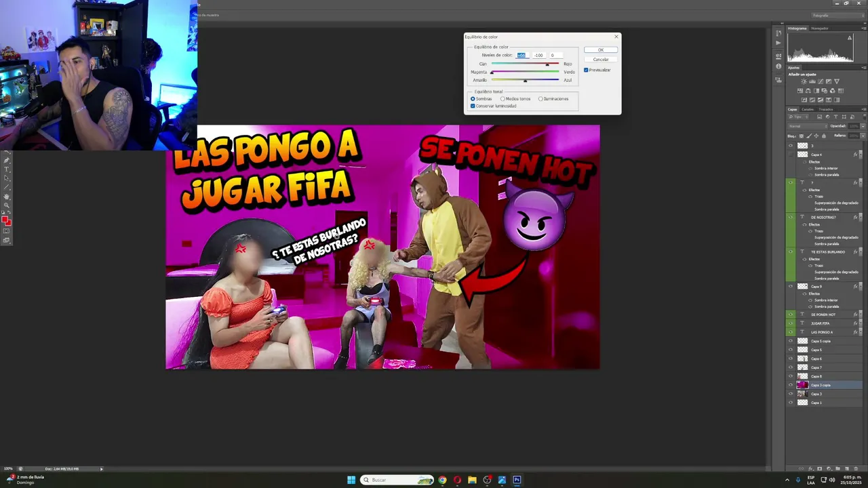This screenshot has height=488, width=868.
Task: Select the Medios tonos radio button
Action: 502,99
